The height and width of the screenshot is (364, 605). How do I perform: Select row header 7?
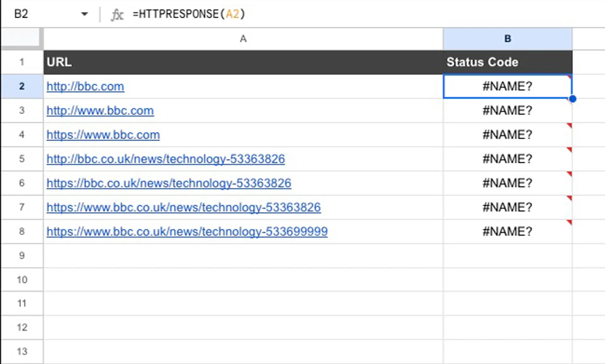[x=22, y=207]
